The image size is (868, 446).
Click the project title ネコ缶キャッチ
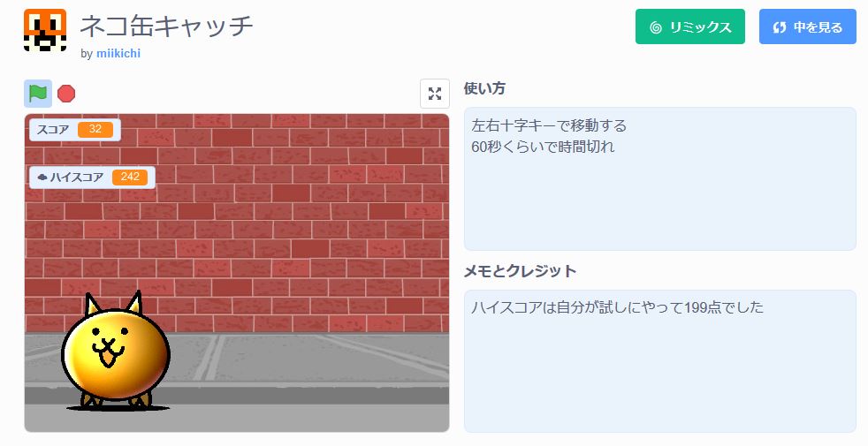coord(167,26)
